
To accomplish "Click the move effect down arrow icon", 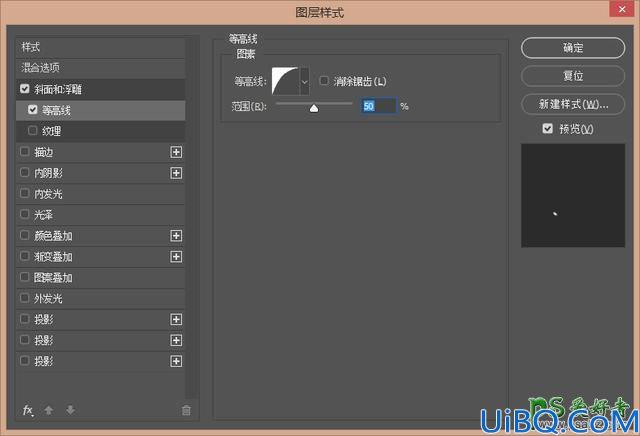I will pos(70,410).
